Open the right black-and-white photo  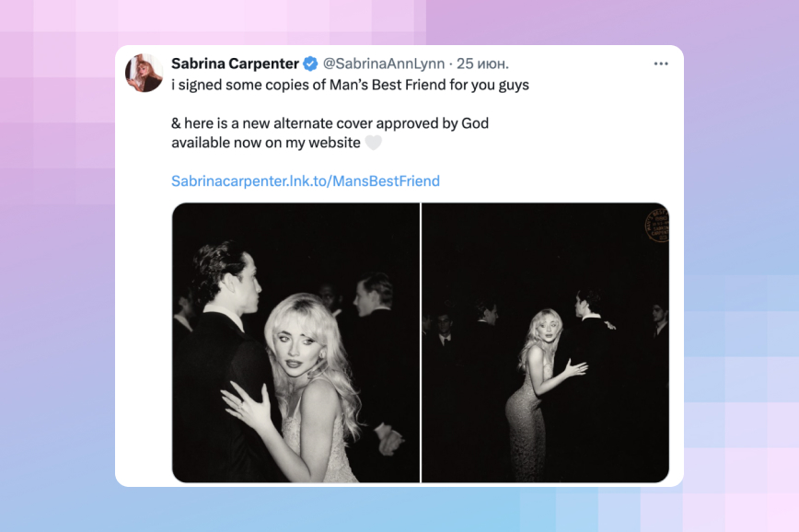545,342
